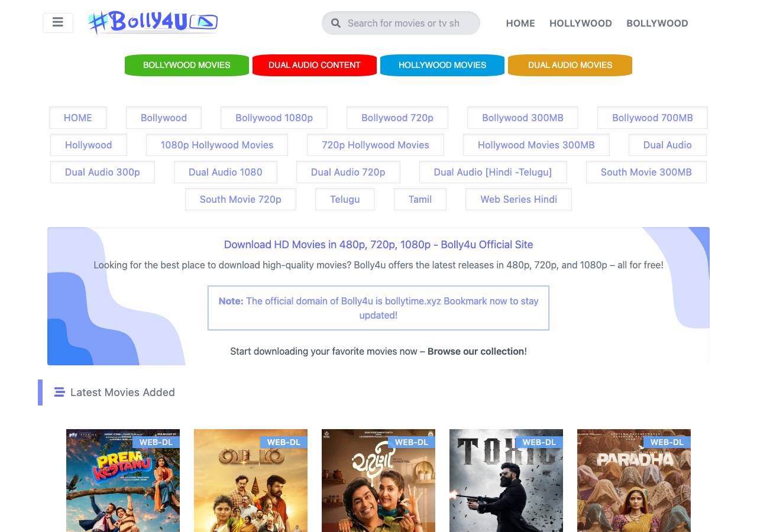757x532 pixels.
Task: Open Bollywood 300MB category
Action: tap(523, 118)
